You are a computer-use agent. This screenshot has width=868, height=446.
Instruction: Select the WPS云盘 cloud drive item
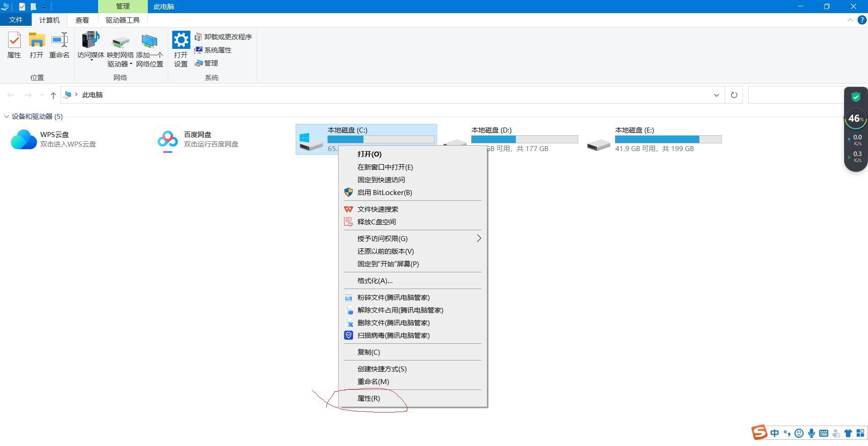pos(54,139)
